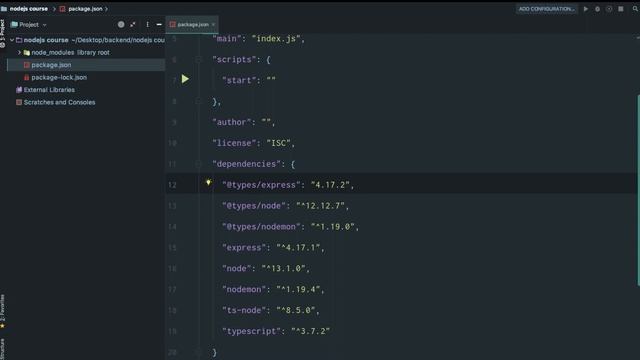Click the node_modules folder icon
Viewport: 640px width, 360px height.
tap(27, 53)
